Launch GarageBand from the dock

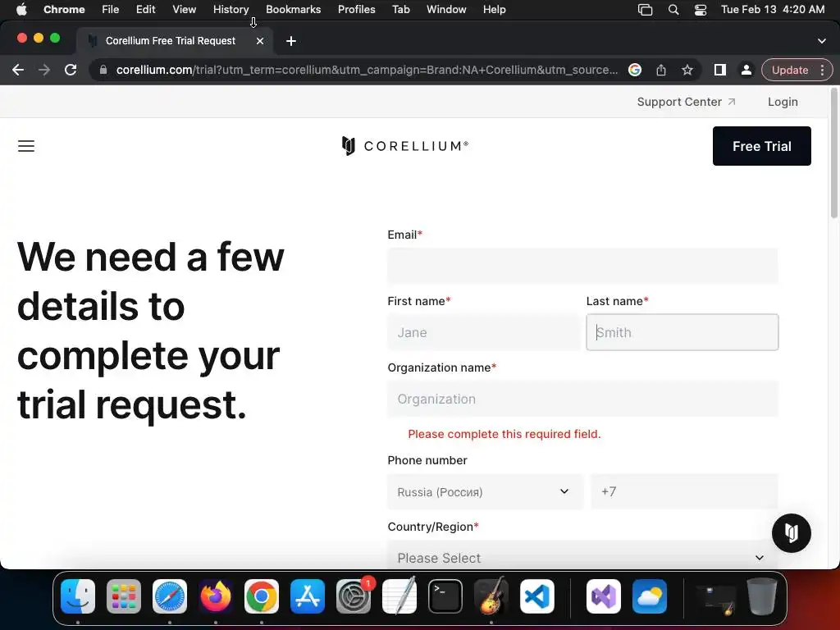[x=491, y=596]
